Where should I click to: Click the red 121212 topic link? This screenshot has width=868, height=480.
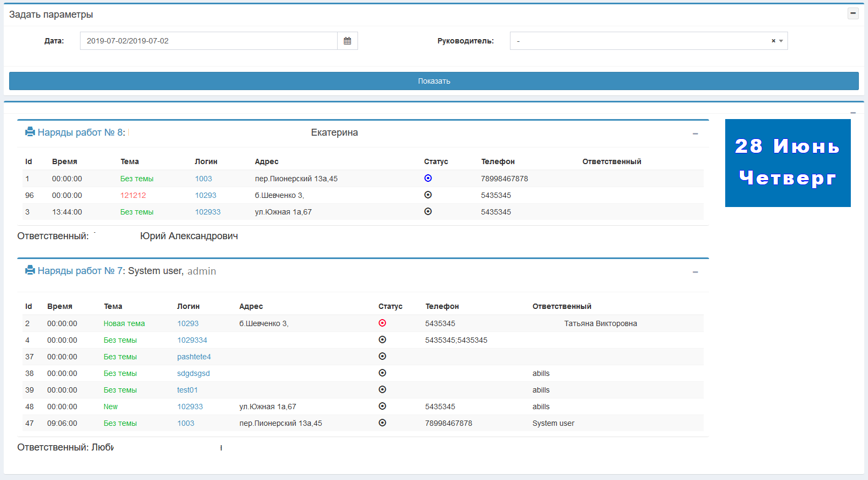(x=133, y=195)
